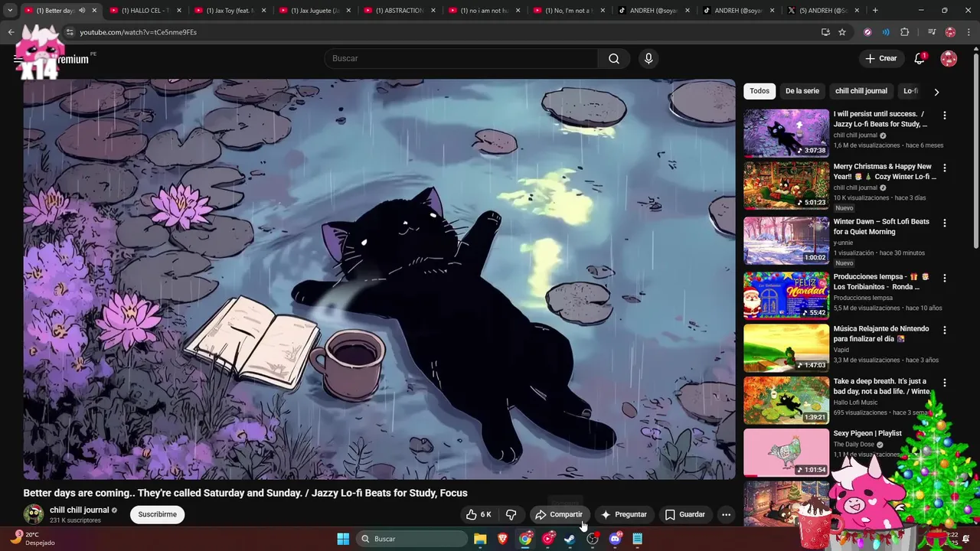Open the tab search dropdown arrow
This screenshot has height=551, width=980.
point(10,10)
